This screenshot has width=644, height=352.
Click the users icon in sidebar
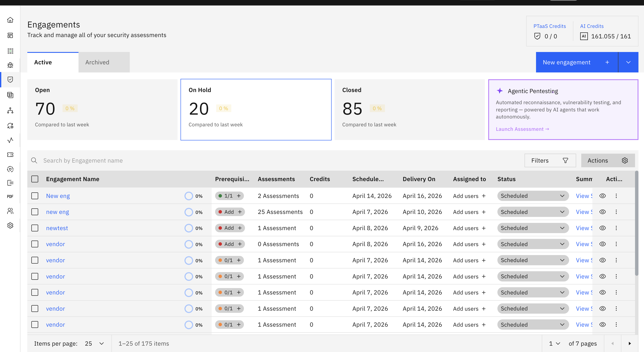tap(10, 211)
